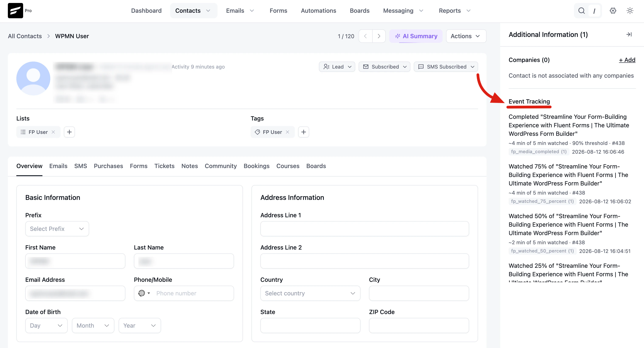This screenshot has height=348, width=644.
Task: Switch to the contact Forms tab
Action: tap(139, 166)
